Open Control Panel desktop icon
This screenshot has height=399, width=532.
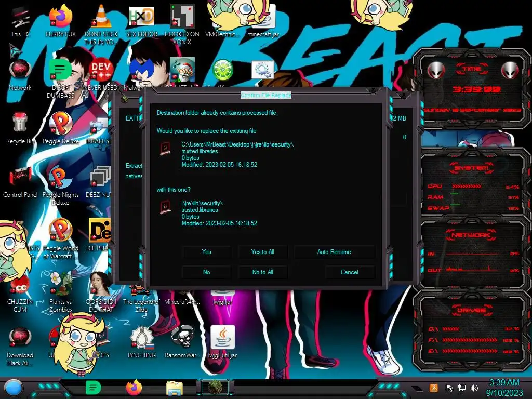pos(20,182)
